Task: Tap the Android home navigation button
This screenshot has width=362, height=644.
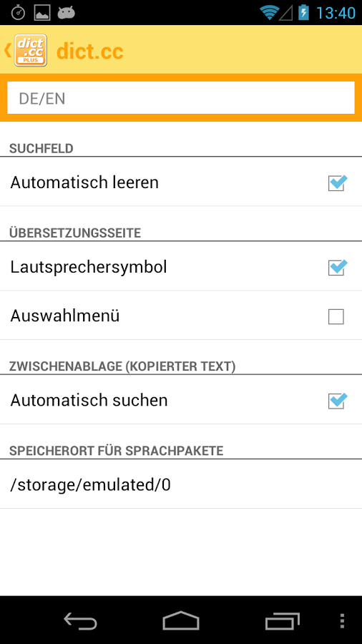Action: click(x=181, y=620)
